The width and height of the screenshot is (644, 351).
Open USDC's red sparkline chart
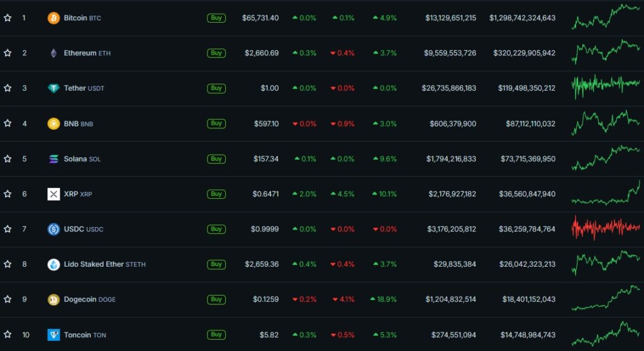pos(606,227)
